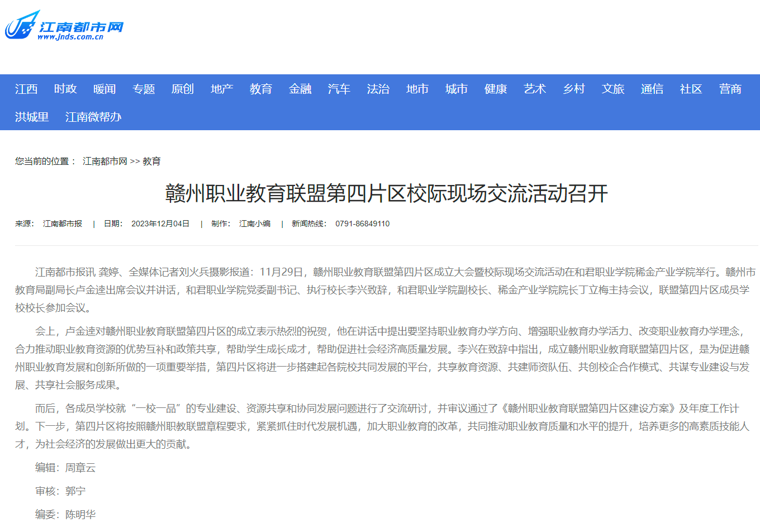Open the 江南微帮办 menu link
Screen dimensions: 760x532
pyautogui.click(x=93, y=117)
